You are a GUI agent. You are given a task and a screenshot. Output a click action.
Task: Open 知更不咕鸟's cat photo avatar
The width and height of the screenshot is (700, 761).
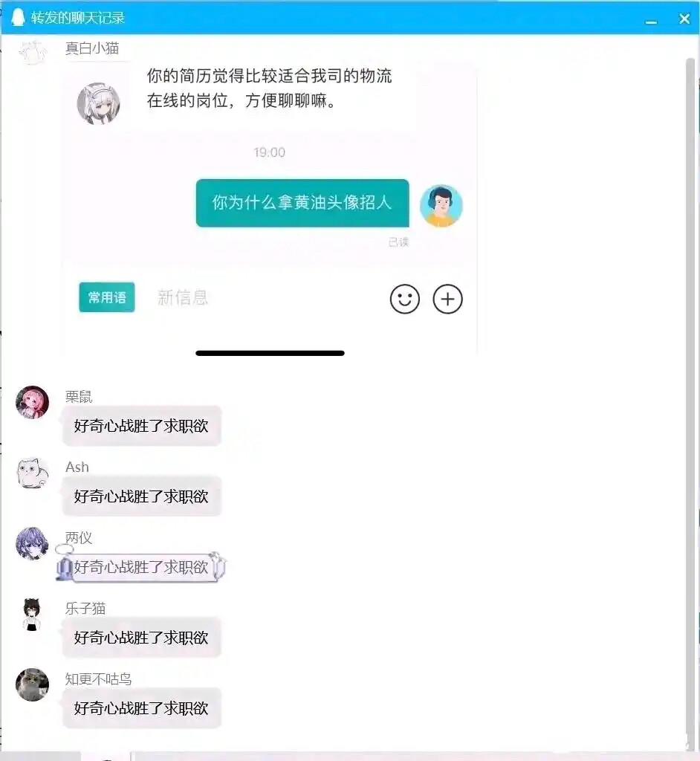pos(33,684)
